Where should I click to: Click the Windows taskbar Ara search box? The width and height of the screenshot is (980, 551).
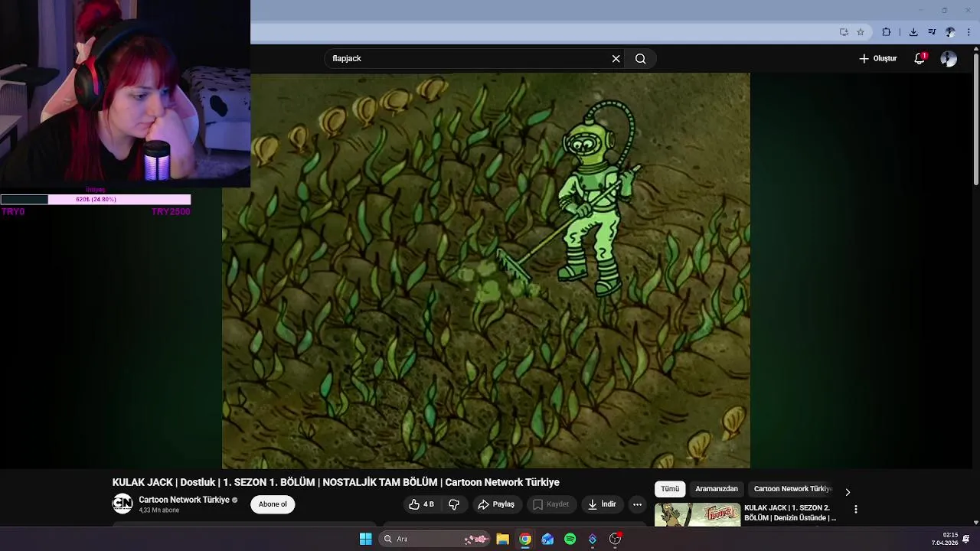435,539
